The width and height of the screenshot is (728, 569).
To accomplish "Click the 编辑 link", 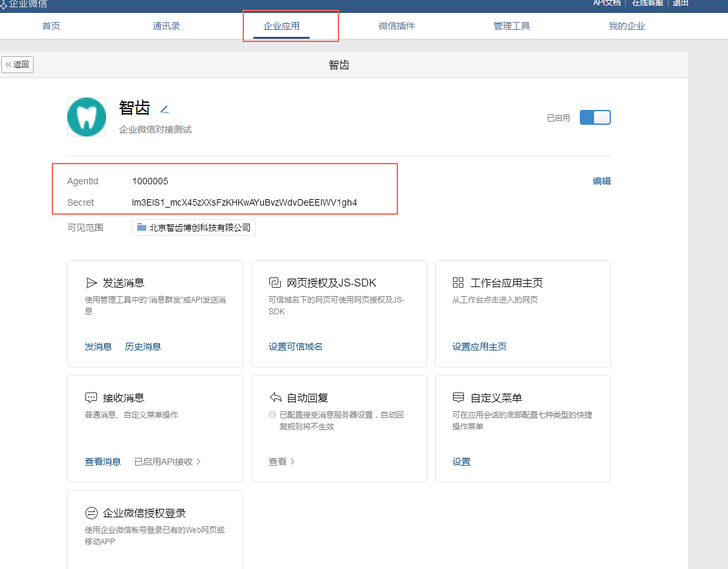I will tap(602, 181).
